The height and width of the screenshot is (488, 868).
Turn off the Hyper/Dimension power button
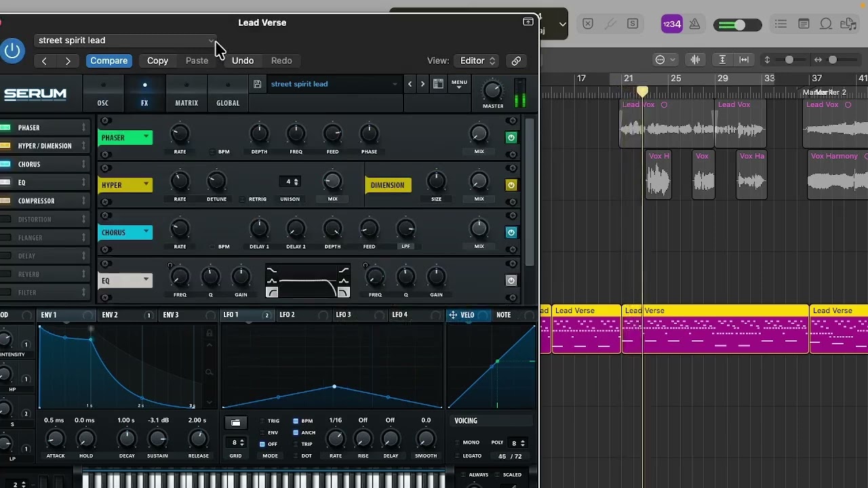point(511,185)
